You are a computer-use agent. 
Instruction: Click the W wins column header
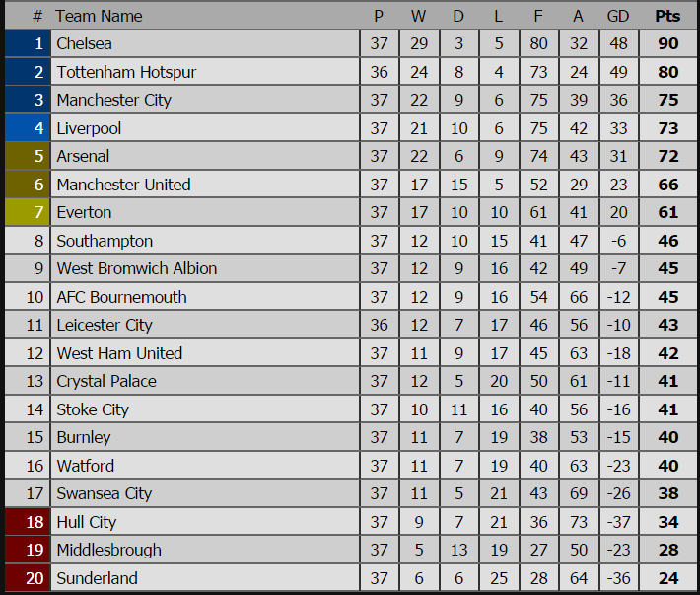[418, 16]
